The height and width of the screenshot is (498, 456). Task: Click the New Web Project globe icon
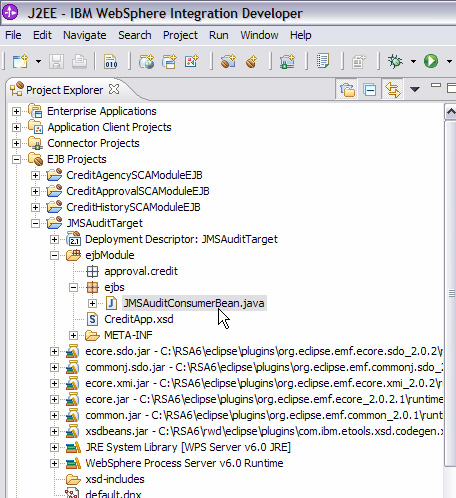pos(147,61)
